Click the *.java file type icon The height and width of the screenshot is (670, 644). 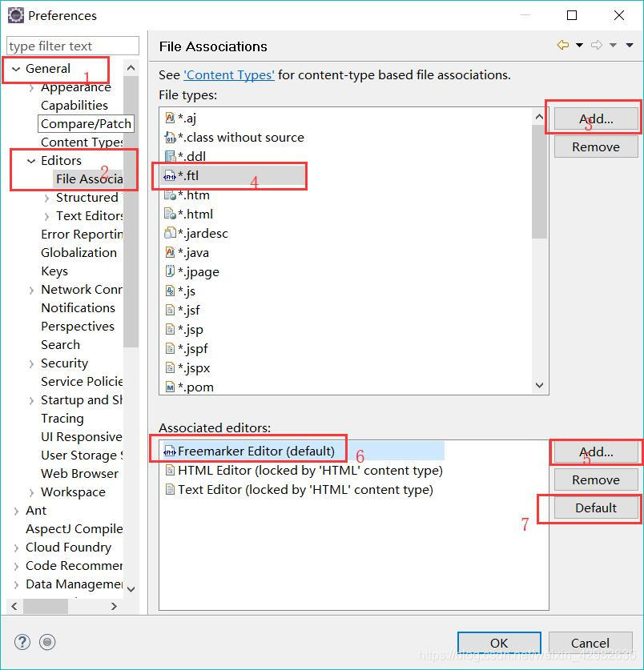170,252
